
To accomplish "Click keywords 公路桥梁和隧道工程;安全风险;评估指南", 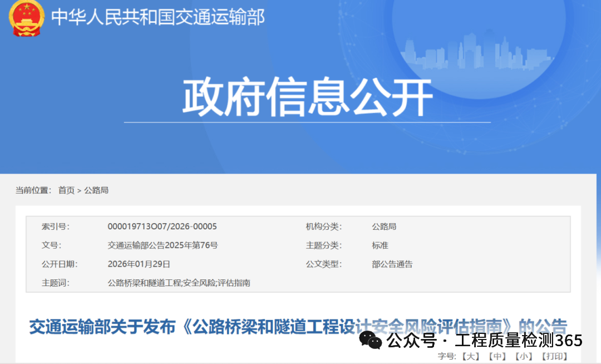I will [179, 283].
